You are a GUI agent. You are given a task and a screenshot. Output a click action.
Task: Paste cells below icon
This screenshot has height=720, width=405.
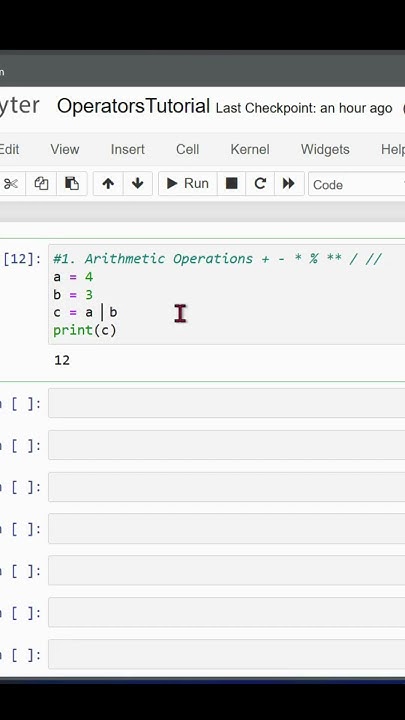(72, 184)
